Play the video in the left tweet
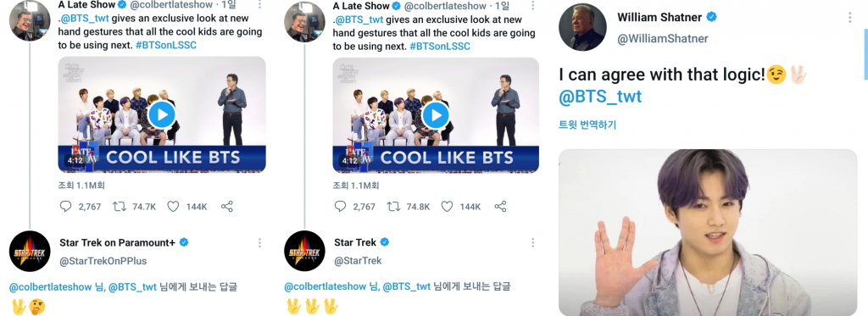868x316 pixels. [x=162, y=115]
